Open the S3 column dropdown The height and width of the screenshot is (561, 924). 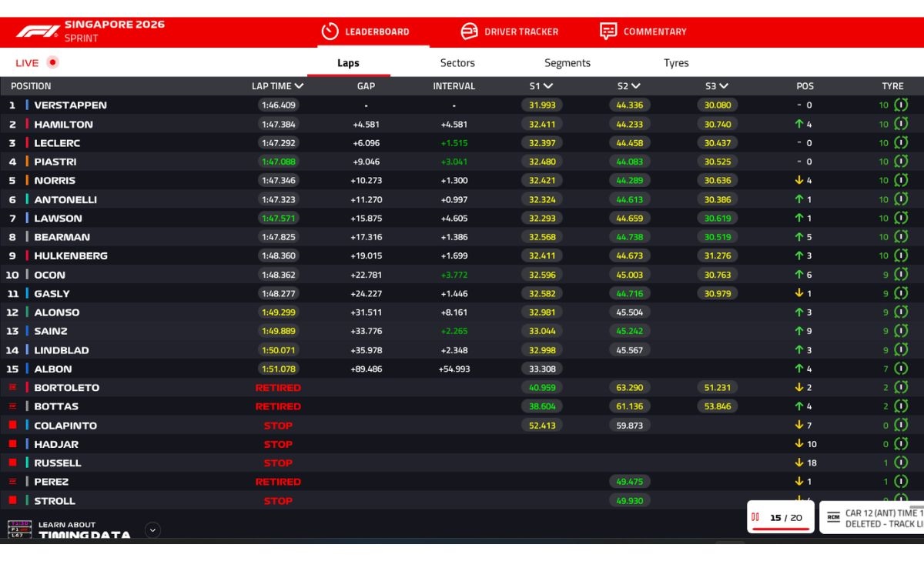click(724, 86)
